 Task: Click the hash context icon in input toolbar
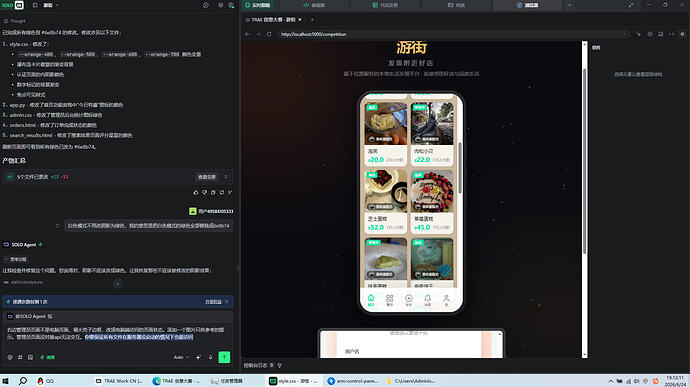(20, 358)
